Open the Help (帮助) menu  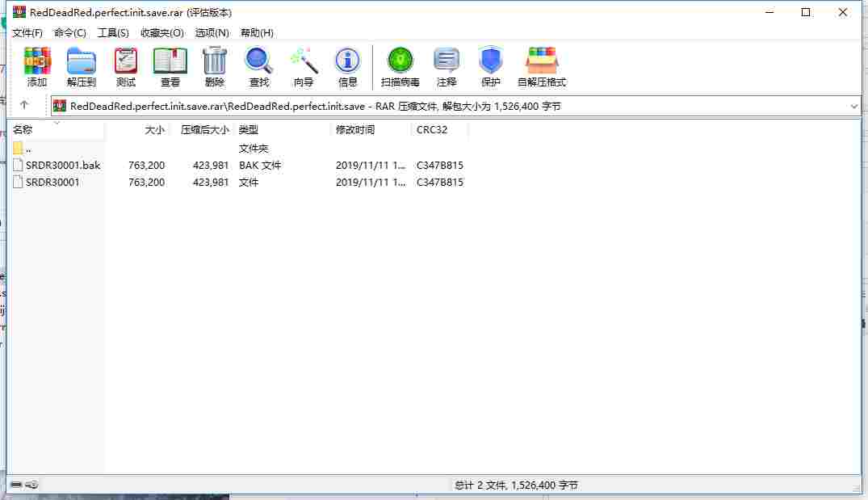pos(257,32)
